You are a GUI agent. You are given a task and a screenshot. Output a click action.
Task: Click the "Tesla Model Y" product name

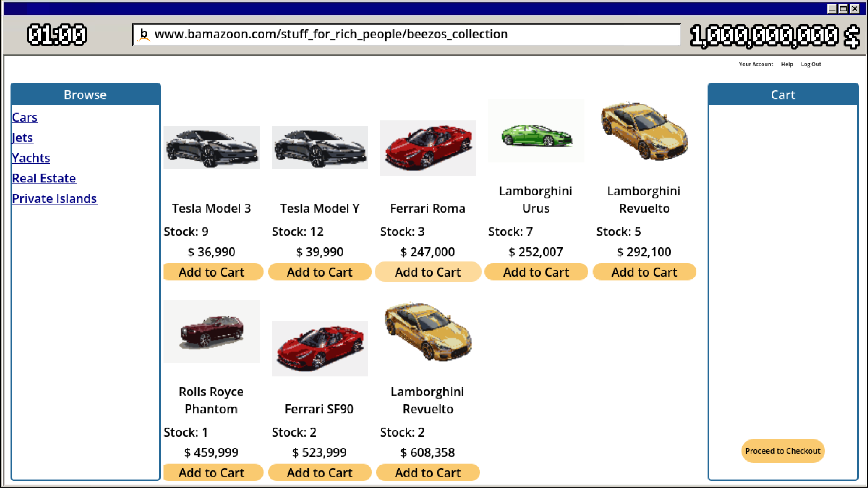click(x=320, y=208)
